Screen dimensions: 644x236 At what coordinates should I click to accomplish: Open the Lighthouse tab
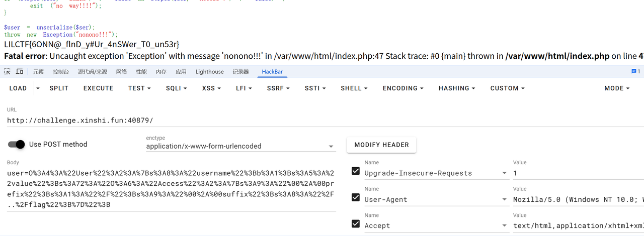[209, 72]
